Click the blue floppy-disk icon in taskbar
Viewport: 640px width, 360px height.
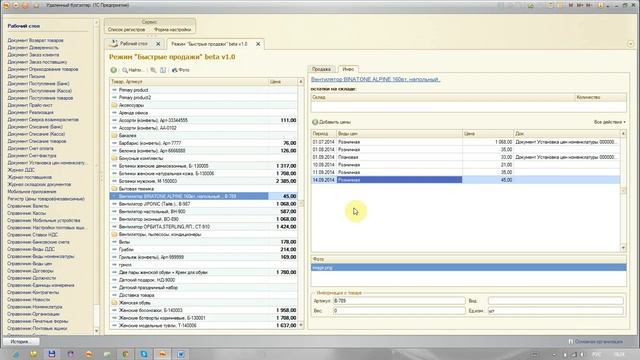(x=52, y=354)
